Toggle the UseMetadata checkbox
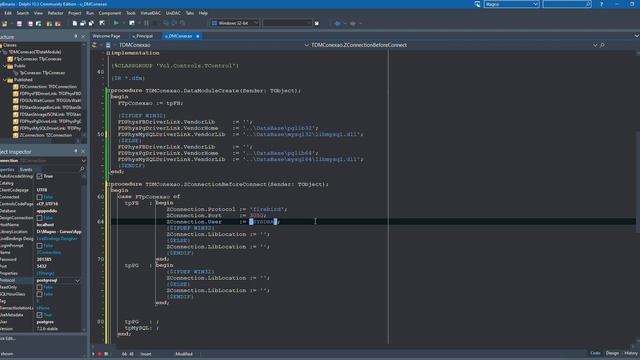Viewport: 640px width, 360px height. [39, 315]
